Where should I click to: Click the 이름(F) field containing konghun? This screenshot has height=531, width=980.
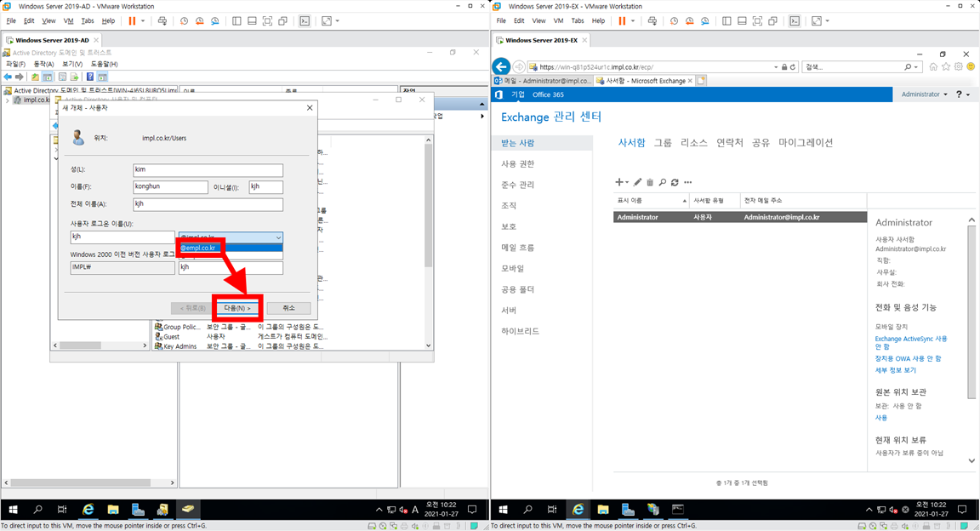170,187
